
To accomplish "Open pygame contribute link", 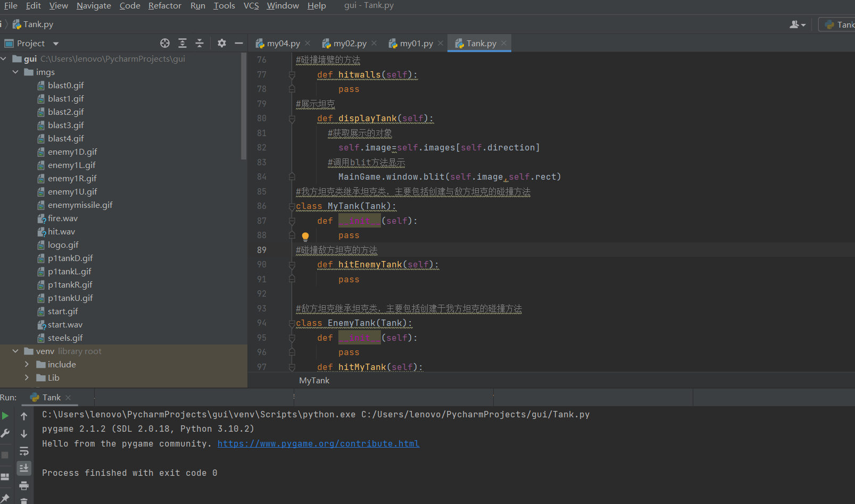I will pyautogui.click(x=318, y=443).
